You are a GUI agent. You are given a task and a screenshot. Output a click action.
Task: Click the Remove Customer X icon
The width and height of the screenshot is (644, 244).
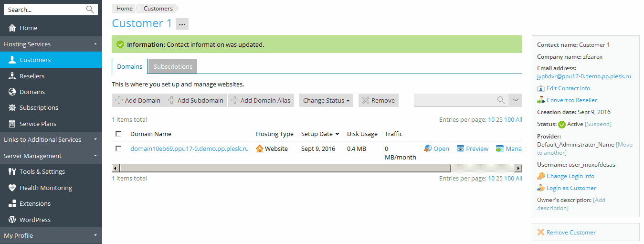pos(541,233)
